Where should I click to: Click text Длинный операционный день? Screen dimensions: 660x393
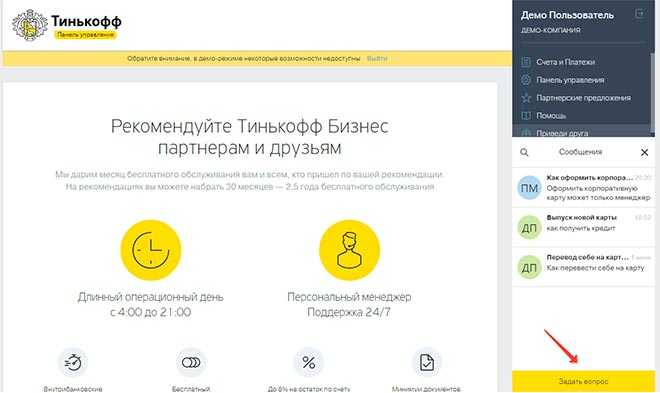coord(151,297)
